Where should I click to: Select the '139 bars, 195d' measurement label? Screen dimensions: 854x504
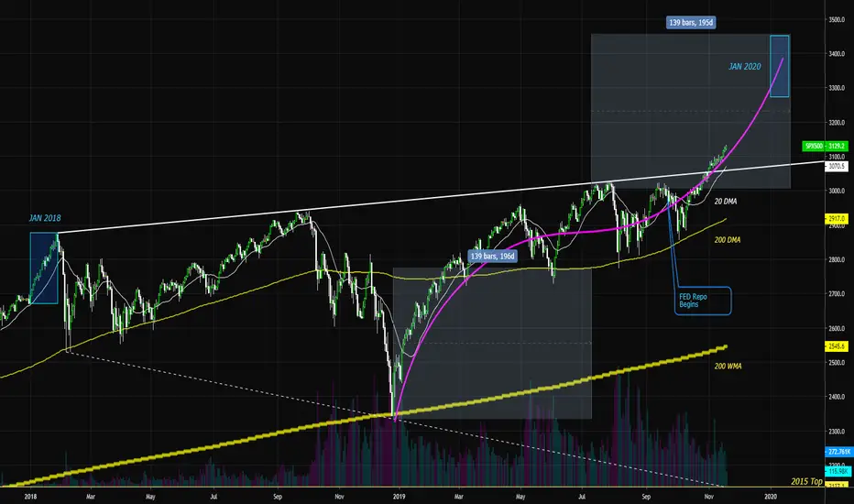[691, 22]
